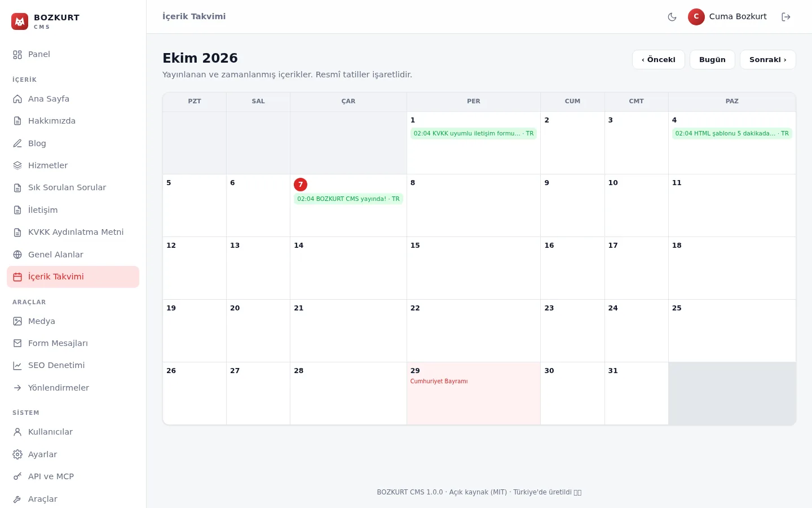The width and height of the screenshot is (812, 508).
Task: Toggle dark mode with the moon icon
Action: [672, 17]
